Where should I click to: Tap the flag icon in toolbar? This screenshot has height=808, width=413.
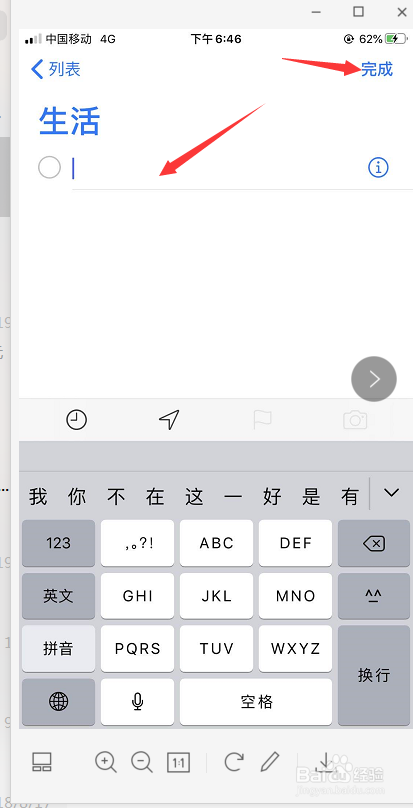click(262, 420)
